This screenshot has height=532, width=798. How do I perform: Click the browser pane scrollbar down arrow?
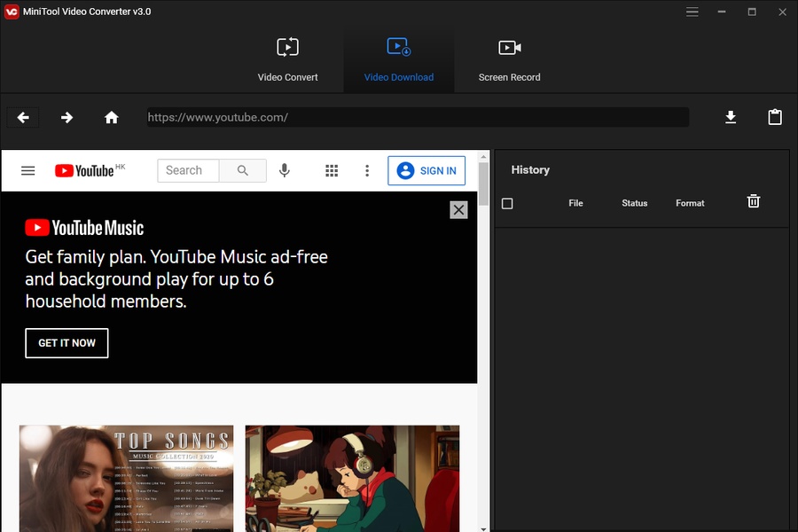click(x=483, y=528)
